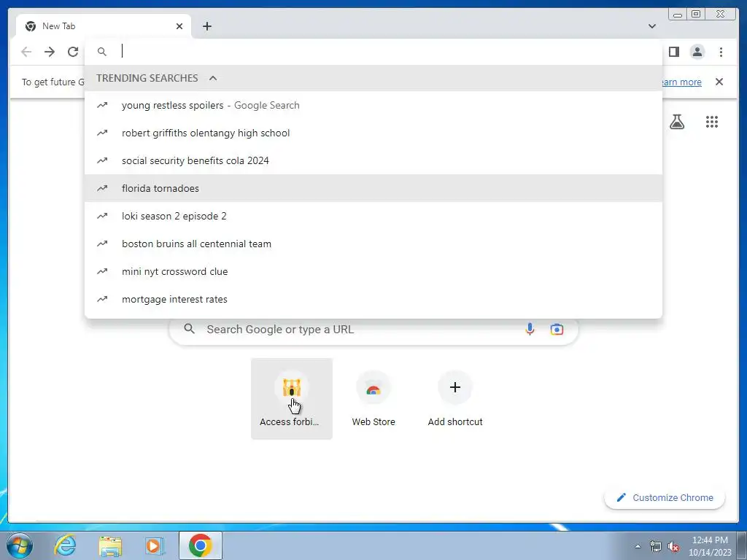The image size is (747, 560).
Task: Click the Back navigation arrow
Action: point(26,52)
